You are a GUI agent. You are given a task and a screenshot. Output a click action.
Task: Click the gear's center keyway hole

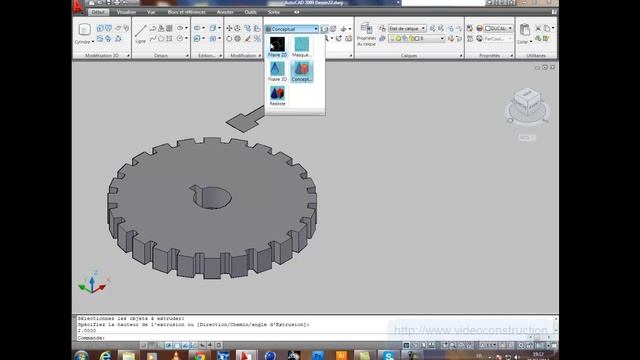tap(211, 197)
